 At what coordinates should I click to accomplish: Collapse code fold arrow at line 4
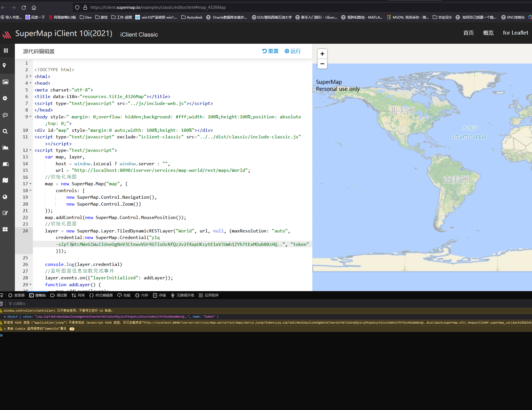tap(31, 83)
